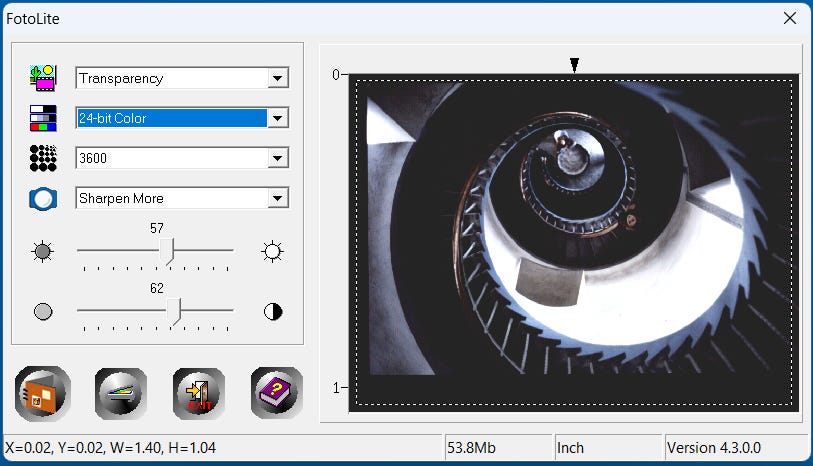
Task: Click the media type icon beside Transparency
Action: point(43,78)
